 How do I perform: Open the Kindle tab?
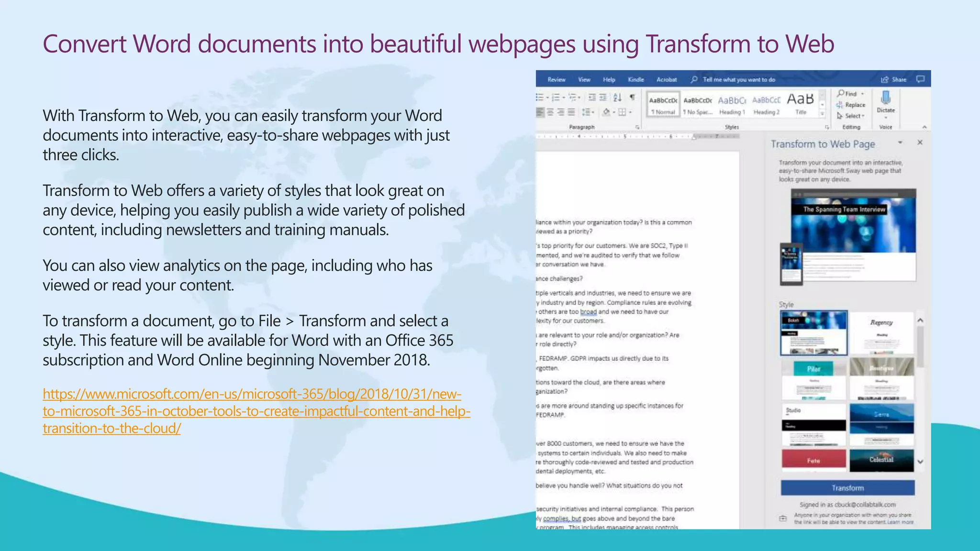(x=636, y=80)
